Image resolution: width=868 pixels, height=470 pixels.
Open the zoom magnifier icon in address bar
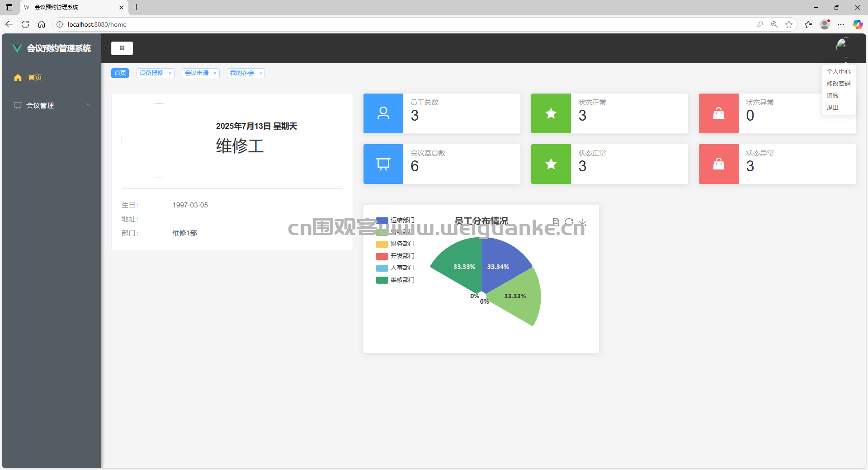tap(774, 24)
